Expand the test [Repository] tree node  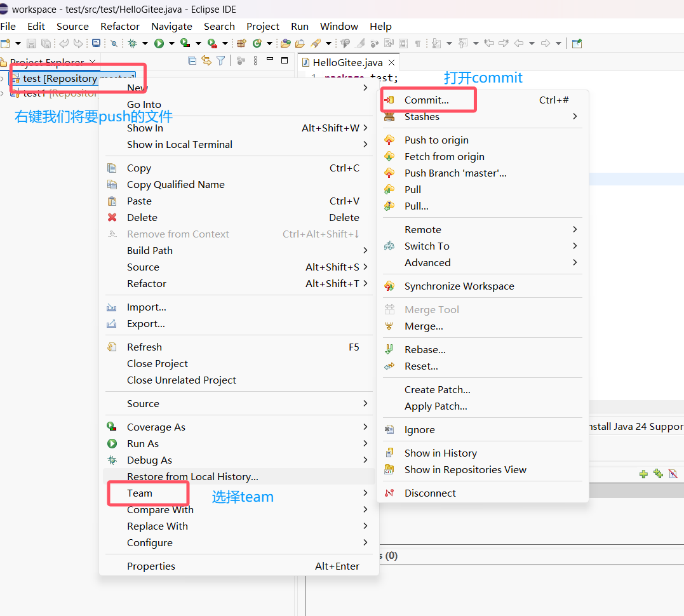coord(3,79)
